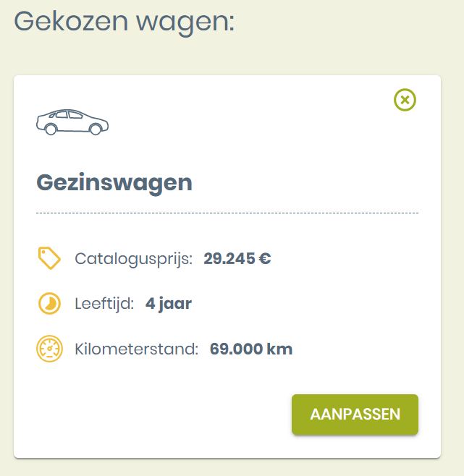Click the dashed divider under Gezinswagen
This screenshot has width=464, height=476.
[x=227, y=213]
